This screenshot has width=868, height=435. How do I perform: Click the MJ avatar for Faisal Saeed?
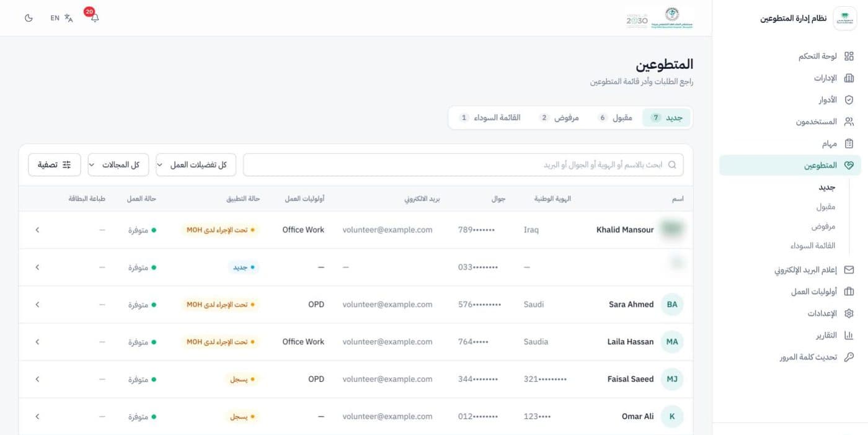(x=672, y=379)
